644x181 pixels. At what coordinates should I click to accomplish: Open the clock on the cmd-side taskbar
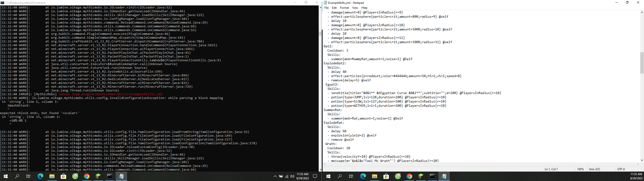pyautogui.click(x=302, y=176)
